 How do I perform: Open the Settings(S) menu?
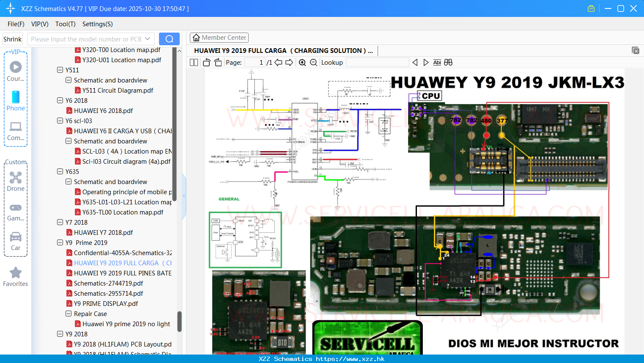tap(98, 24)
